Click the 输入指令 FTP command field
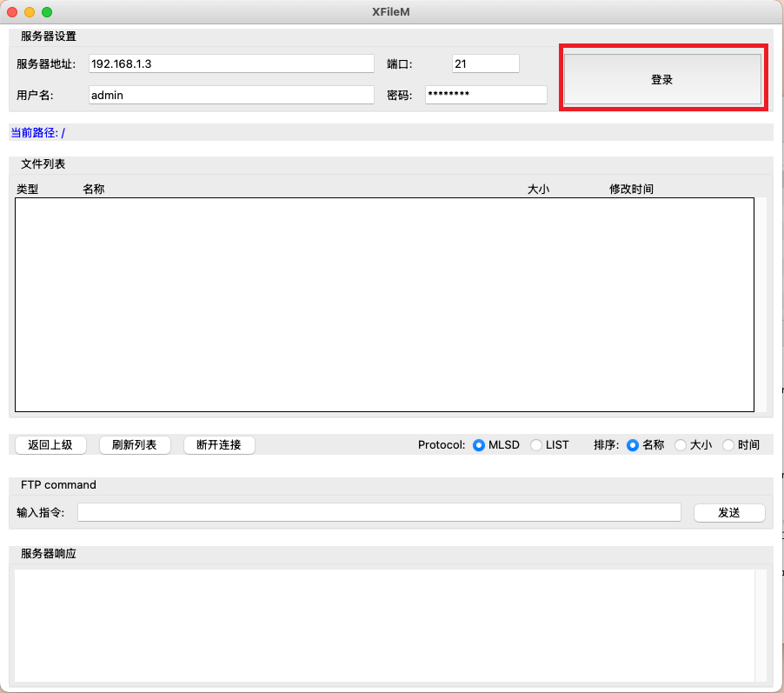Screen dimensions: 784x693 pyautogui.click(x=379, y=512)
